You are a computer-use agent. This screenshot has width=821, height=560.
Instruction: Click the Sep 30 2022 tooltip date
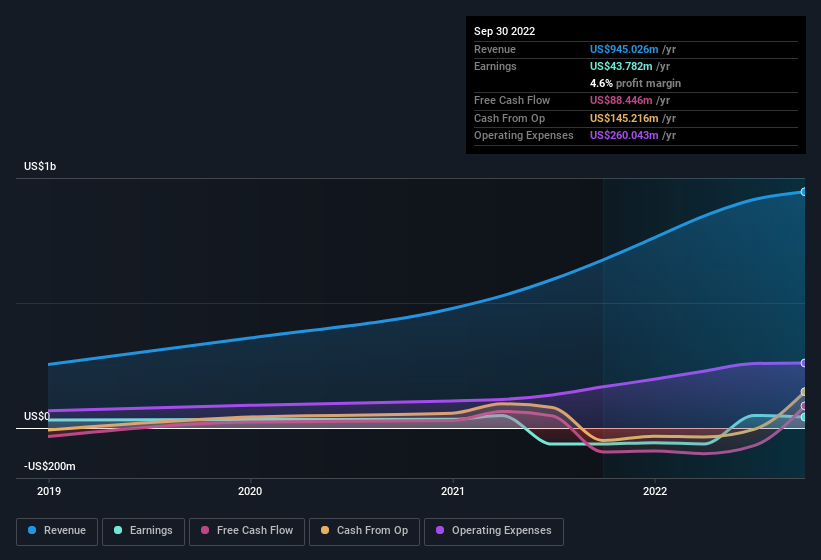(504, 31)
